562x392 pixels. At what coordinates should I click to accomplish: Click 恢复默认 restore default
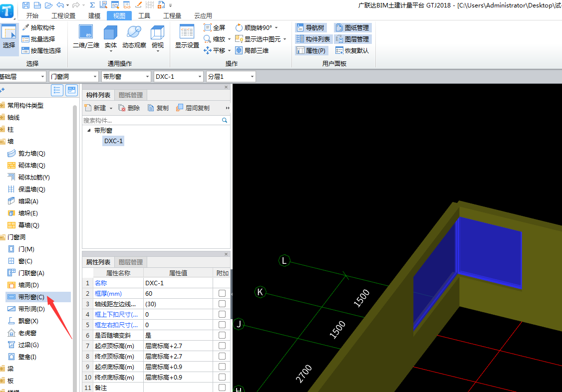click(352, 50)
